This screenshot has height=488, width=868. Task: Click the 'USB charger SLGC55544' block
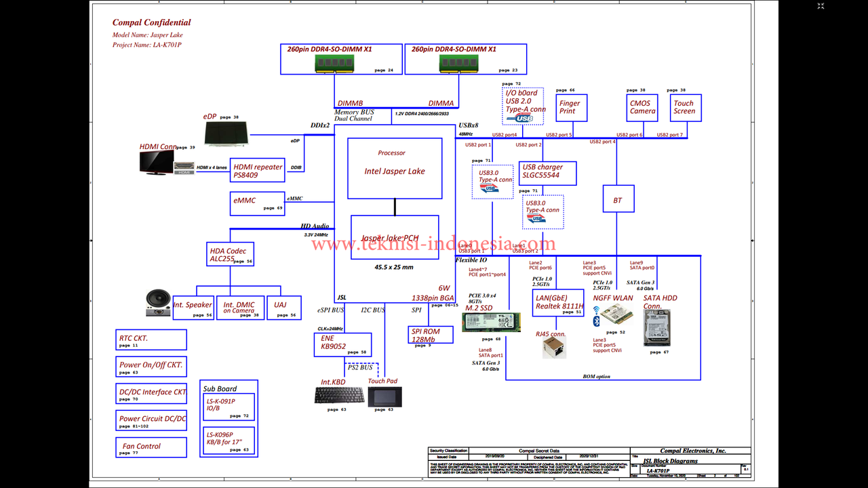548,174
